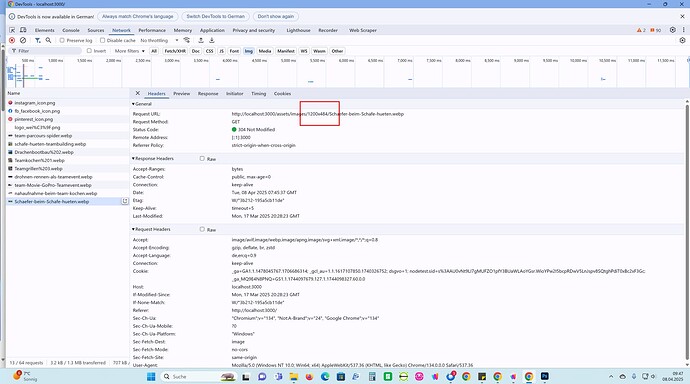690x384 pixels.
Task: Open the Cookies tab of the request
Action: pos(282,94)
